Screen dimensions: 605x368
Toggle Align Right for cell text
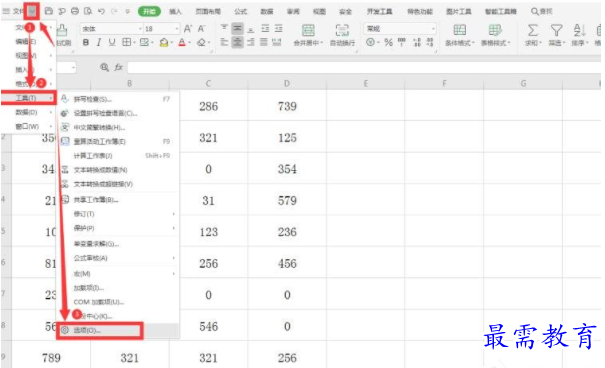[251, 42]
